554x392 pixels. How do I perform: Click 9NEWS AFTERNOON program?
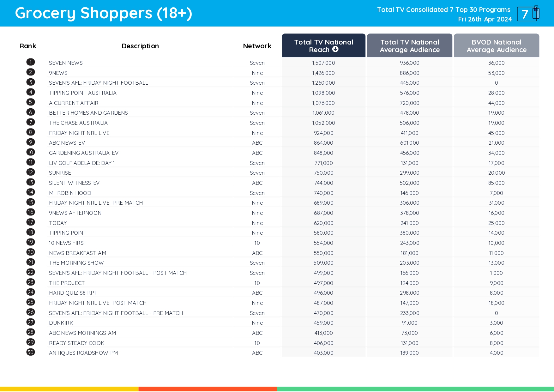click(75, 213)
